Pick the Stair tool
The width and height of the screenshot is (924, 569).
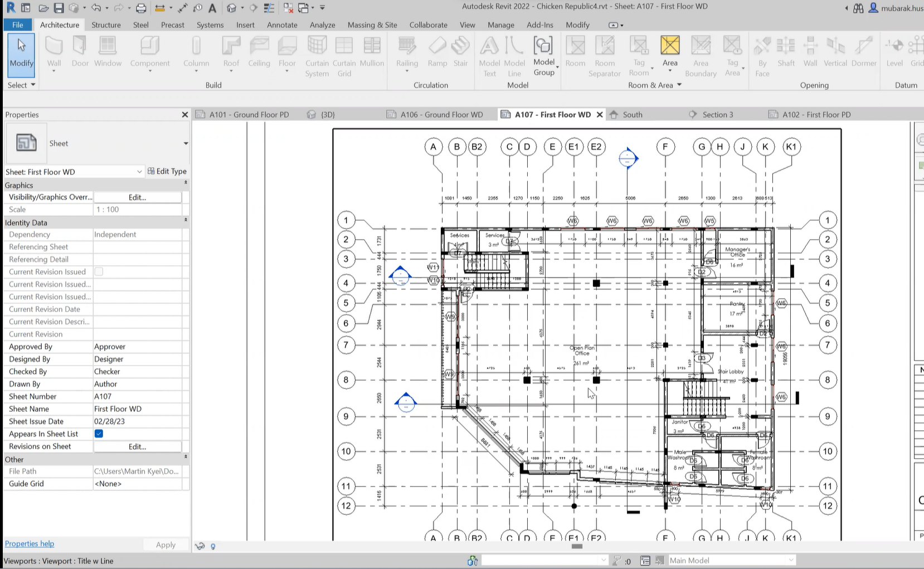click(x=460, y=52)
